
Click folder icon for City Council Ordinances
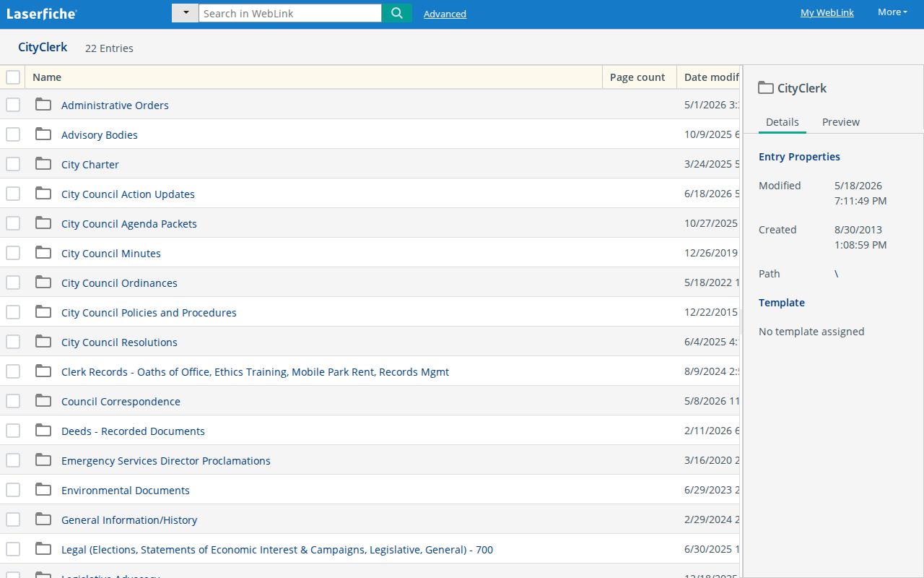(43, 282)
